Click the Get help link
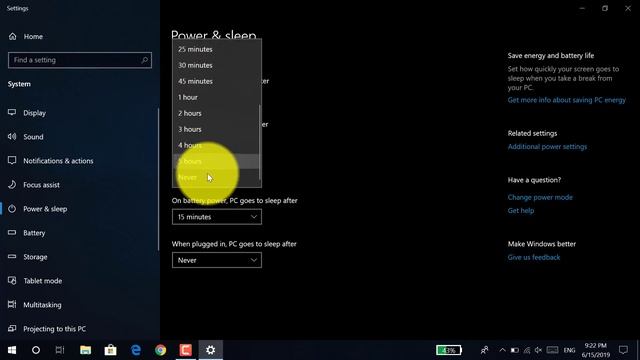The height and width of the screenshot is (360, 640). tap(521, 211)
